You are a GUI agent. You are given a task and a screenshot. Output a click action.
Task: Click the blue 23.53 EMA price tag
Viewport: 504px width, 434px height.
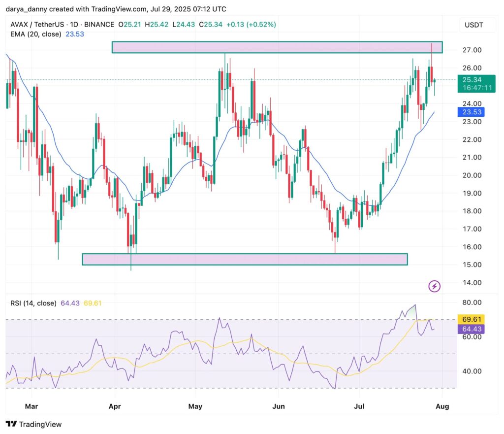[471, 112]
